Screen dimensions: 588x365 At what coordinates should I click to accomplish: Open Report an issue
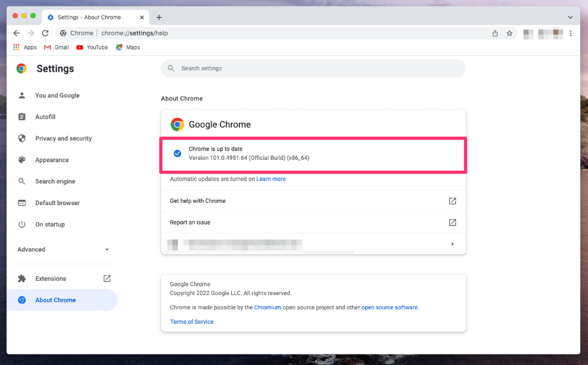(x=313, y=223)
